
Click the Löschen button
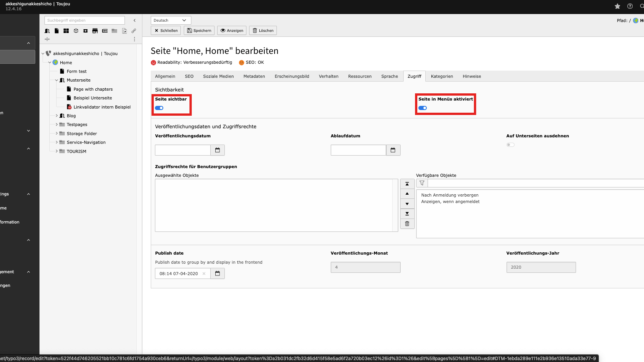click(x=263, y=30)
